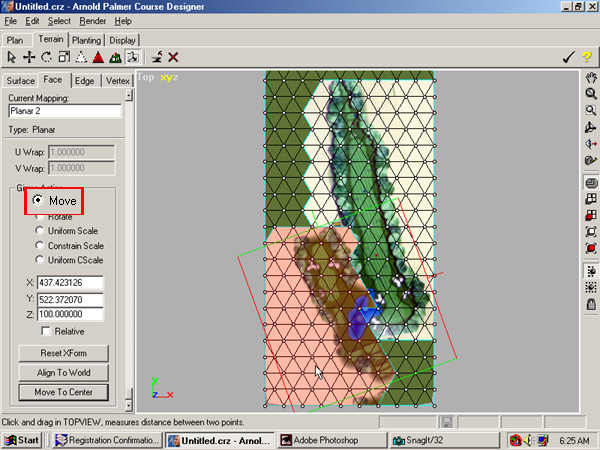Click the X coordinate input field
600x450 pixels.
pyautogui.click(x=70, y=283)
